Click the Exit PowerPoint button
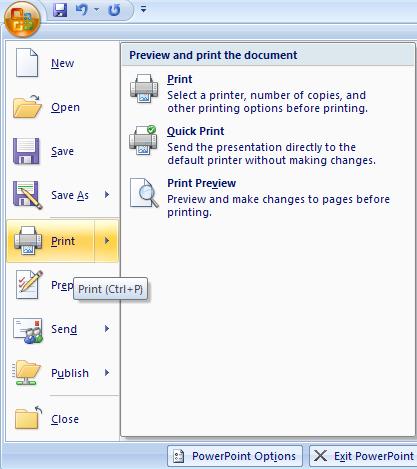Viewport: 417px width, 469px height. (363, 456)
